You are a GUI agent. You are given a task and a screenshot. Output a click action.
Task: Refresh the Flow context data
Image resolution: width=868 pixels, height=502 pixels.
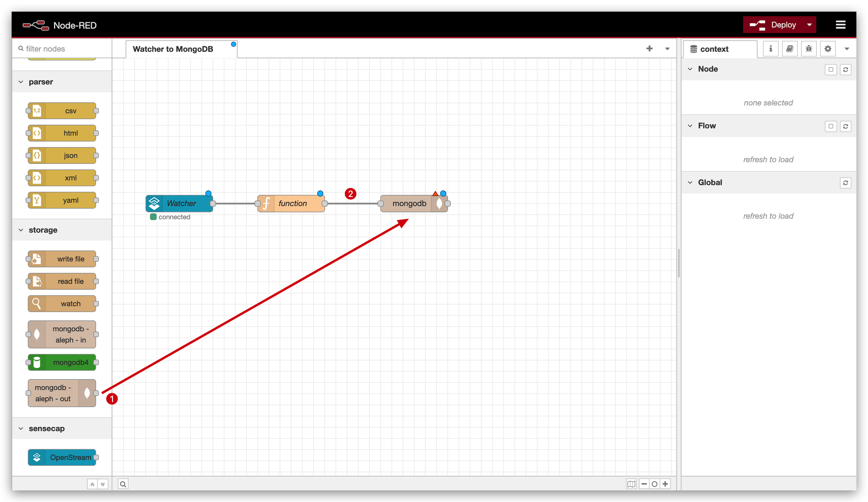[845, 126]
